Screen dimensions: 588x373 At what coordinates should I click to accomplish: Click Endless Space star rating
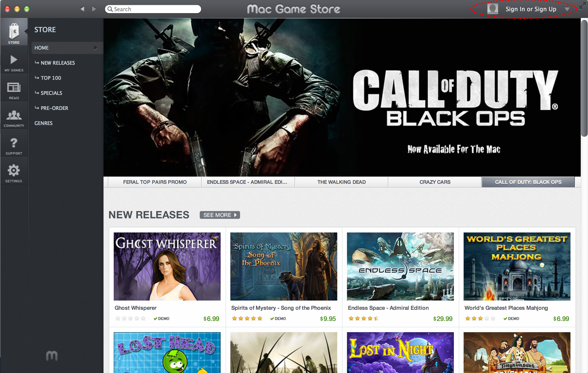pos(364,318)
